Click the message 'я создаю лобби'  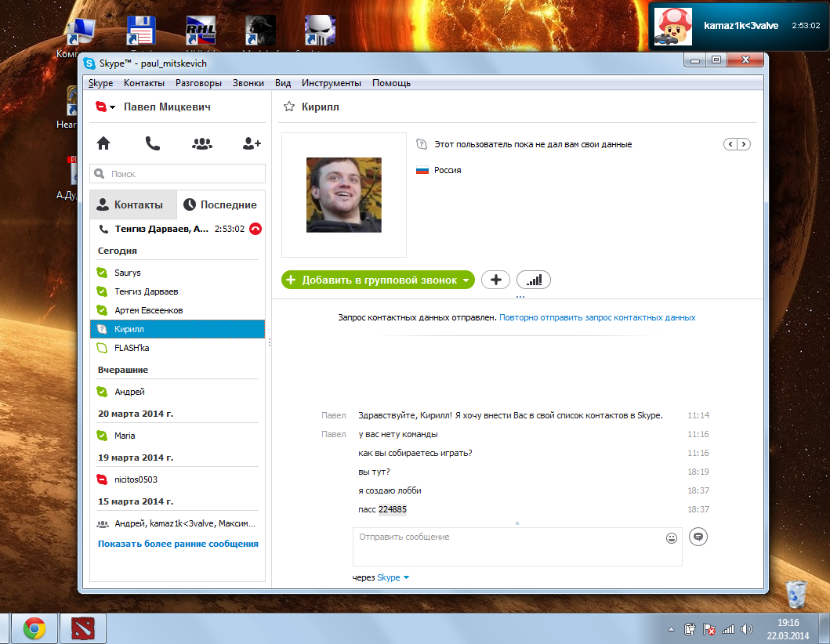pos(390,490)
